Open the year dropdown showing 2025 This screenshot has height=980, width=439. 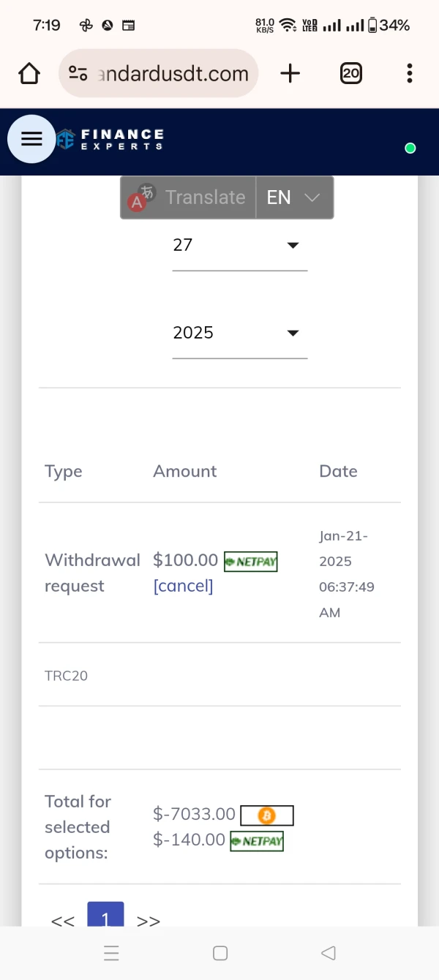(x=239, y=333)
